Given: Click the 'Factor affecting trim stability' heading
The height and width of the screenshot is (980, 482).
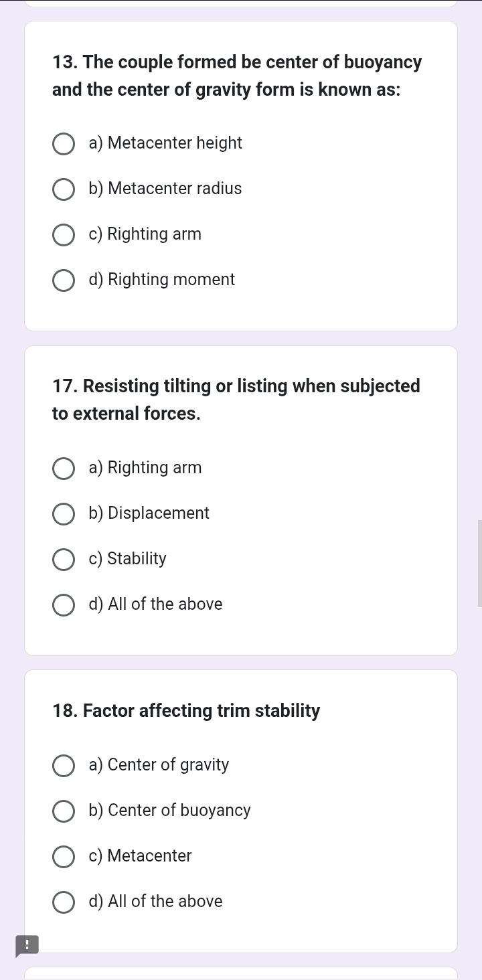Looking at the screenshot, I should [x=186, y=711].
